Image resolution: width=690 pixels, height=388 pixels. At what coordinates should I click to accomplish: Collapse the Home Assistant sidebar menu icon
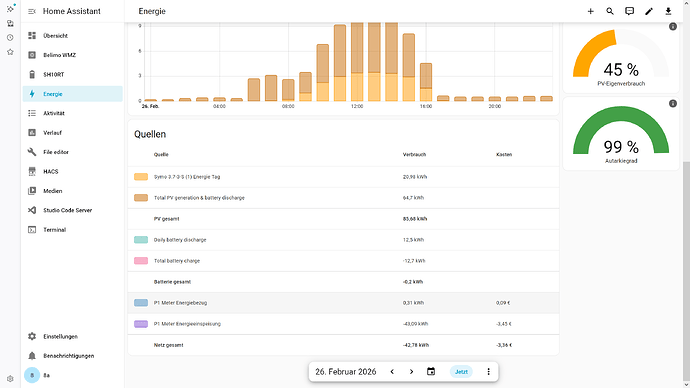[x=32, y=11]
